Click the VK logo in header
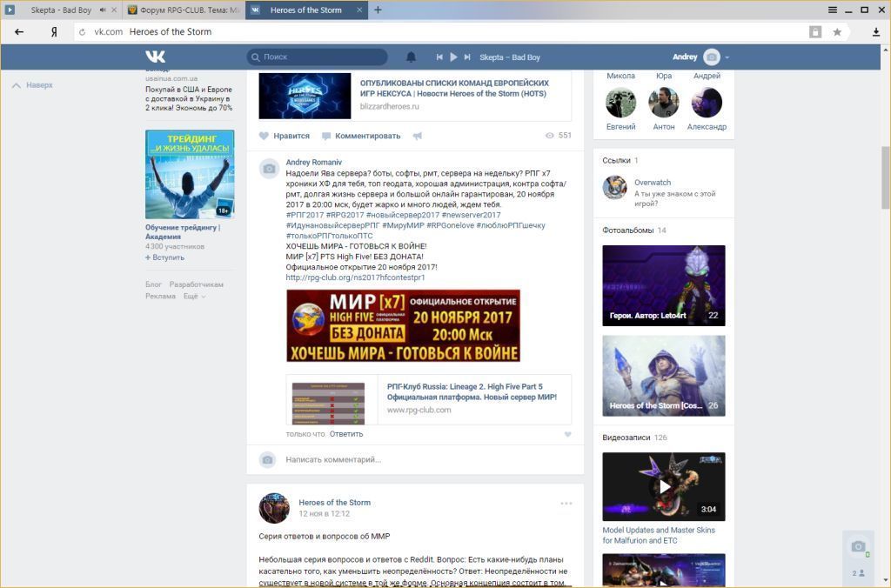Viewport: 891px width, 588px height. point(155,57)
